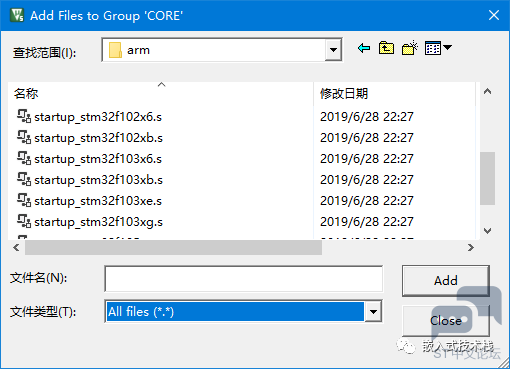Expand the 'arm' look-in folder dropdown
Viewport: 510px width, 369px height.
333,50
